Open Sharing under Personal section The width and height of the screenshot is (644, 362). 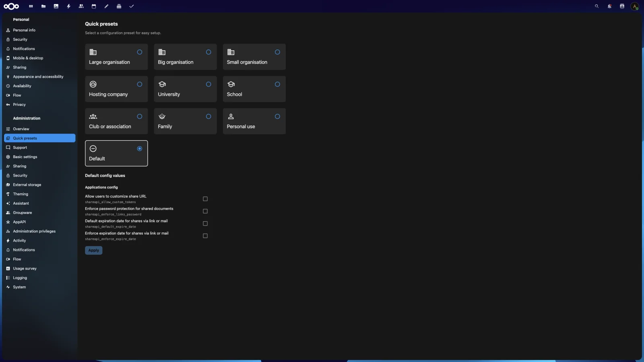[39, 67]
